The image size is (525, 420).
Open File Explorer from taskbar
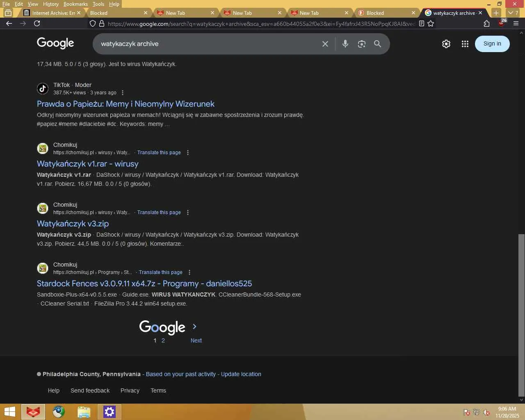(x=84, y=412)
